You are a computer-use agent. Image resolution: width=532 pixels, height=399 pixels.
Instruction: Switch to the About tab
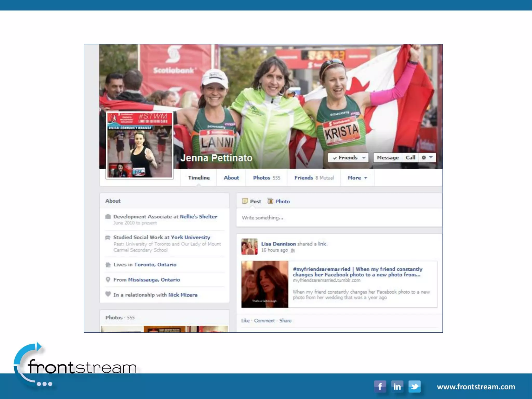(x=231, y=178)
